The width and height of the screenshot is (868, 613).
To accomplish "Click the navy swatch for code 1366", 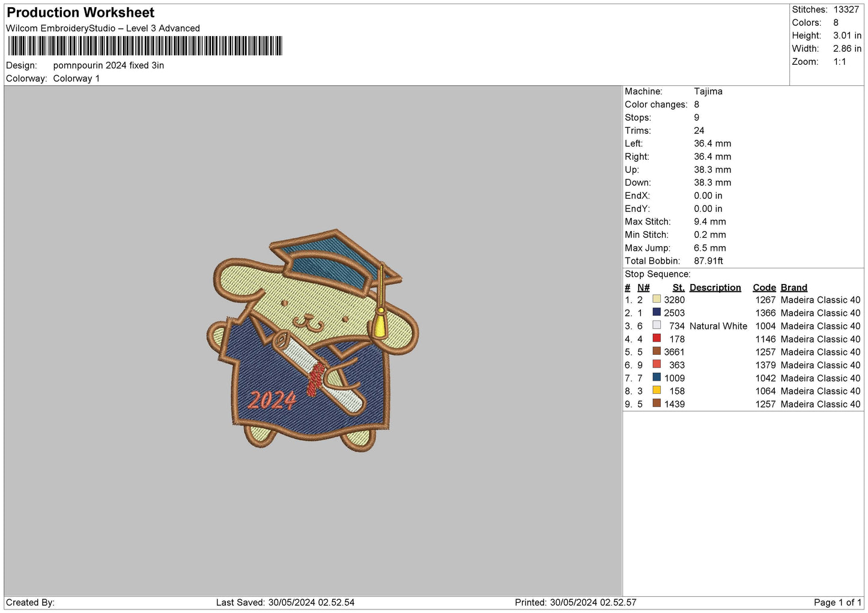I will point(657,312).
